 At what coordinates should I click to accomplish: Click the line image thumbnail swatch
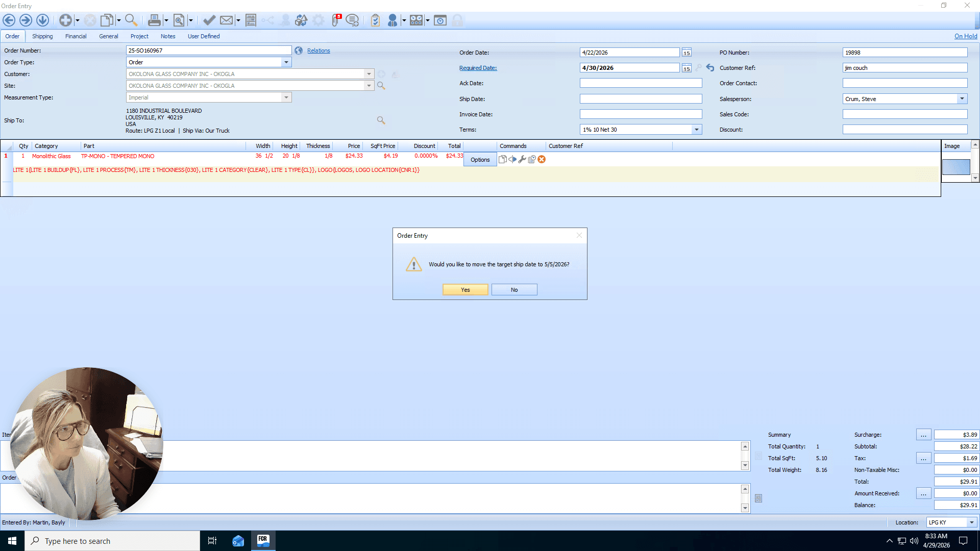tap(956, 167)
